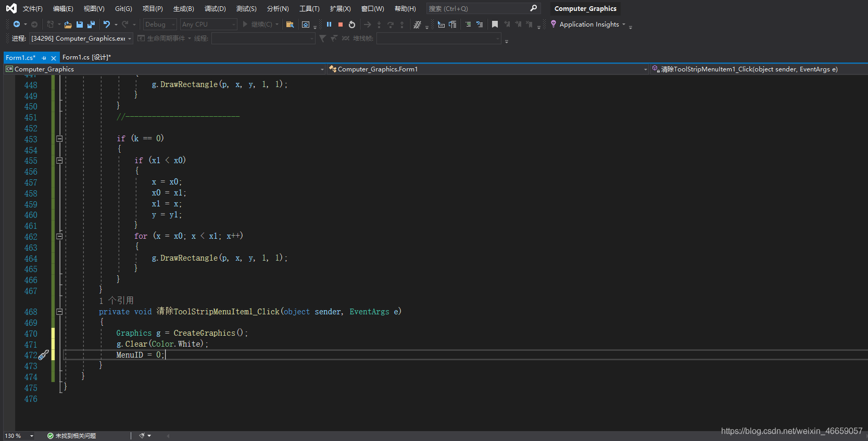Open the Any CPU platform dropdown
Image resolution: width=868 pixels, height=441 pixels.
pos(208,24)
